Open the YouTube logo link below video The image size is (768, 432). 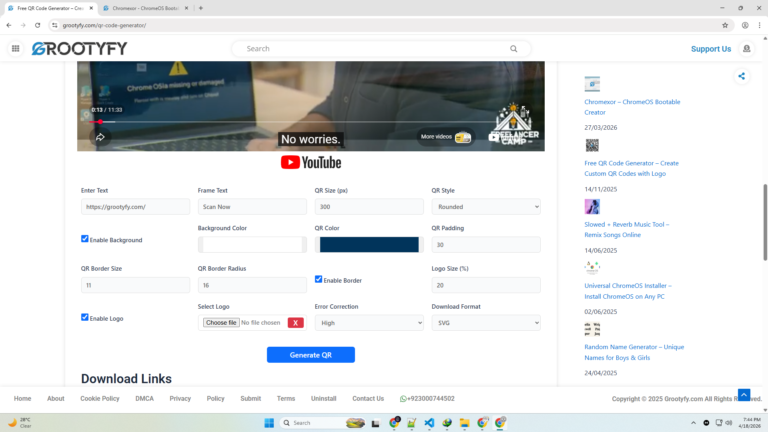311,163
